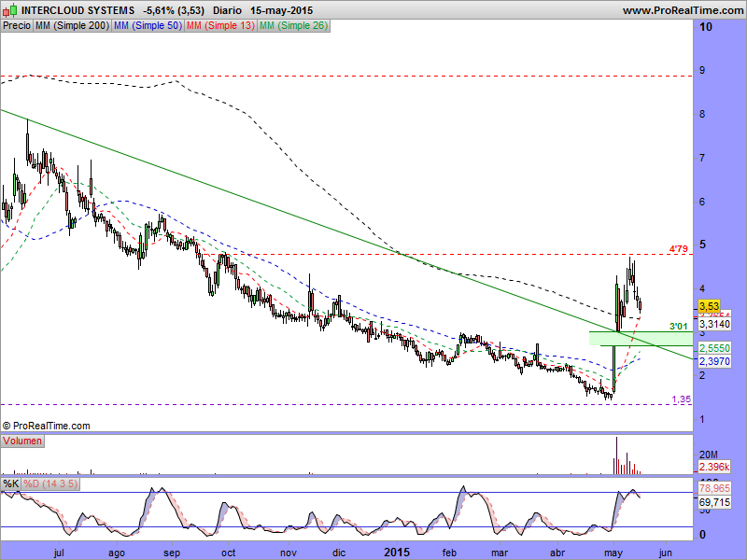Click the 2015 year marker on the time axis
Image resolution: width=747 pixels, height=560 pixels.
(397, 553)
